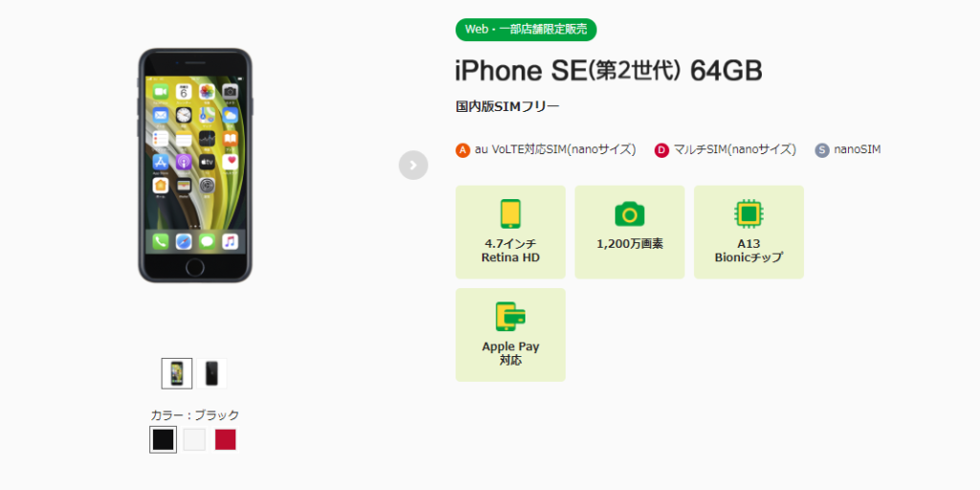Click the Apple Pay 対応 feature tile
The width and height of the screenshot is (980, 490).
tap(510, 334)
